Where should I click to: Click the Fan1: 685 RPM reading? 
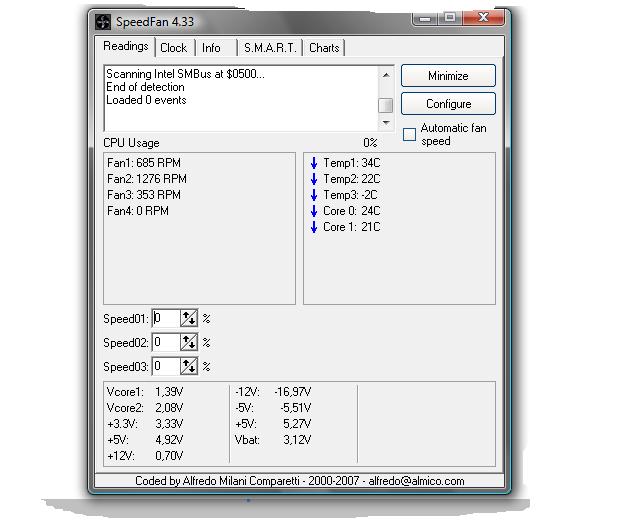coord(144,163)
